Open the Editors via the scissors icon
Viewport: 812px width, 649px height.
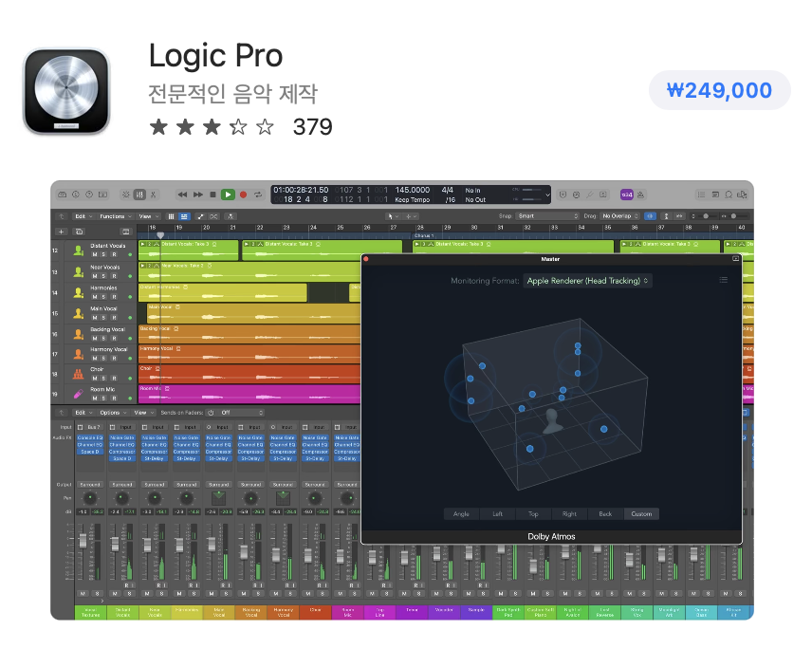154,195
